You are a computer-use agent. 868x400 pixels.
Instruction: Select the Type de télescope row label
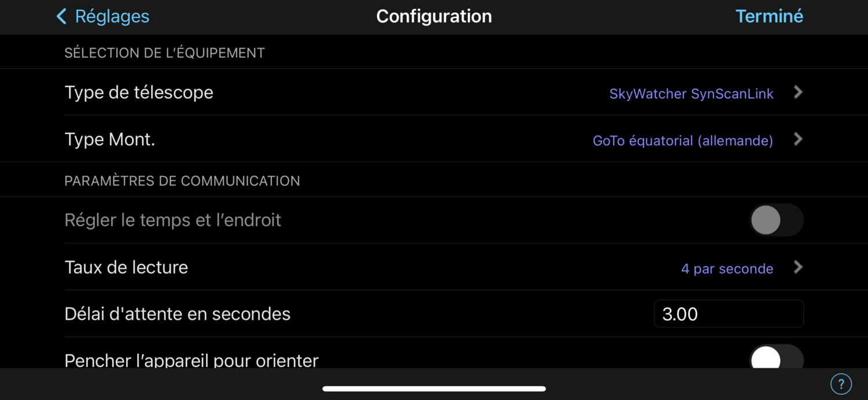[x=139, y=92]
